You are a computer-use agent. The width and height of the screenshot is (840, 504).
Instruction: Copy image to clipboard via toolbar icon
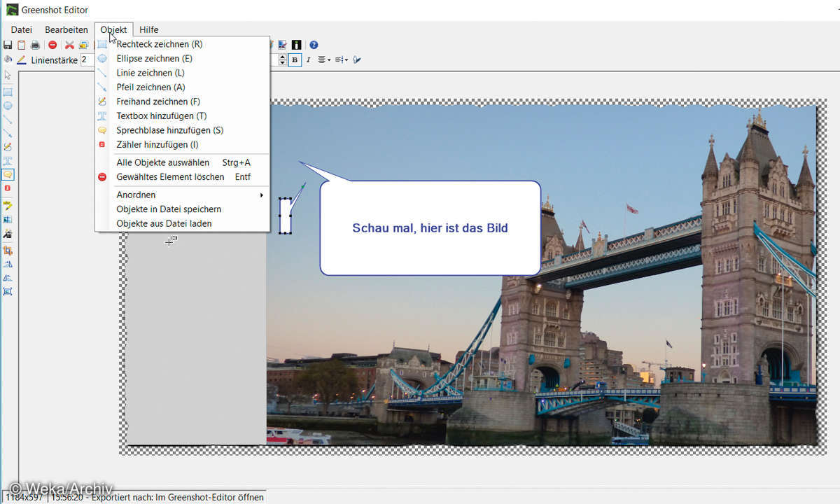pos(21,45)
